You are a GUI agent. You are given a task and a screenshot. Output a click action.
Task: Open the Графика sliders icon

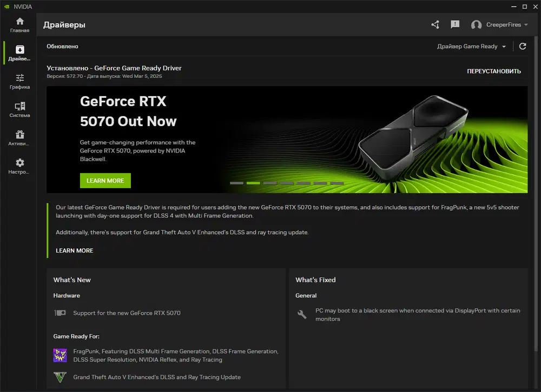click(x=19, y=78)
